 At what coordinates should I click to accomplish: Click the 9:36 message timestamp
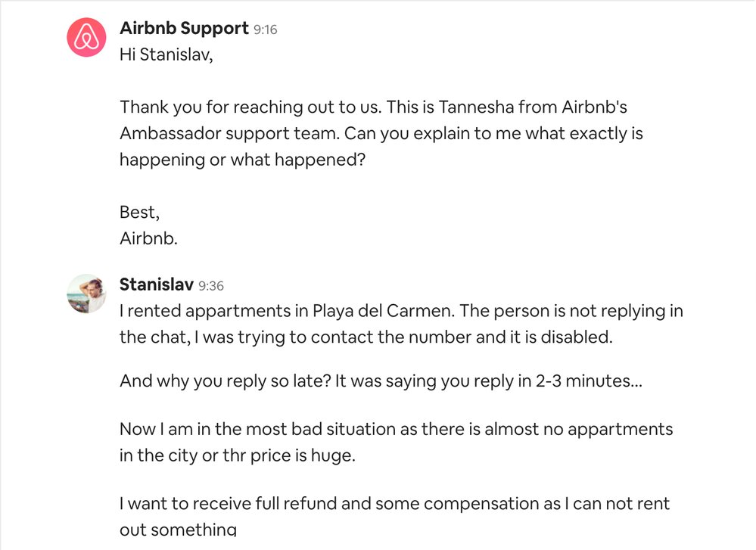tap(211, 286)
